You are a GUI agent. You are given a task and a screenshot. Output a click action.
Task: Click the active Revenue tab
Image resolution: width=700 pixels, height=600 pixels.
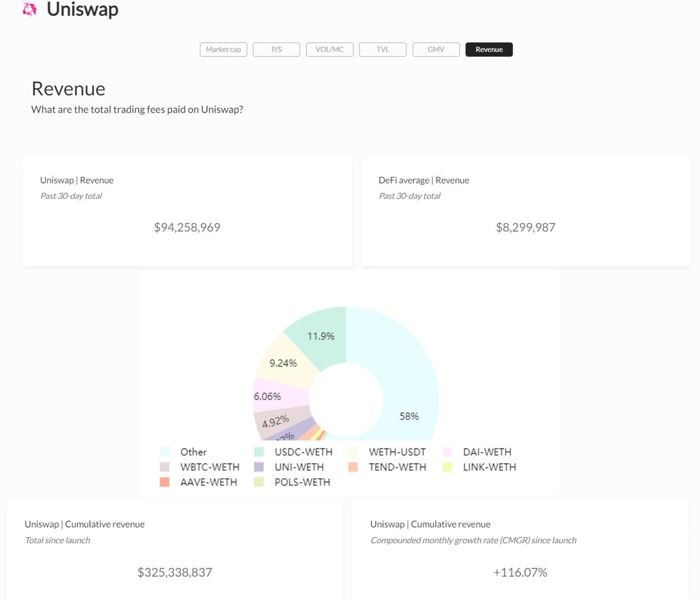tap(489, 50)
